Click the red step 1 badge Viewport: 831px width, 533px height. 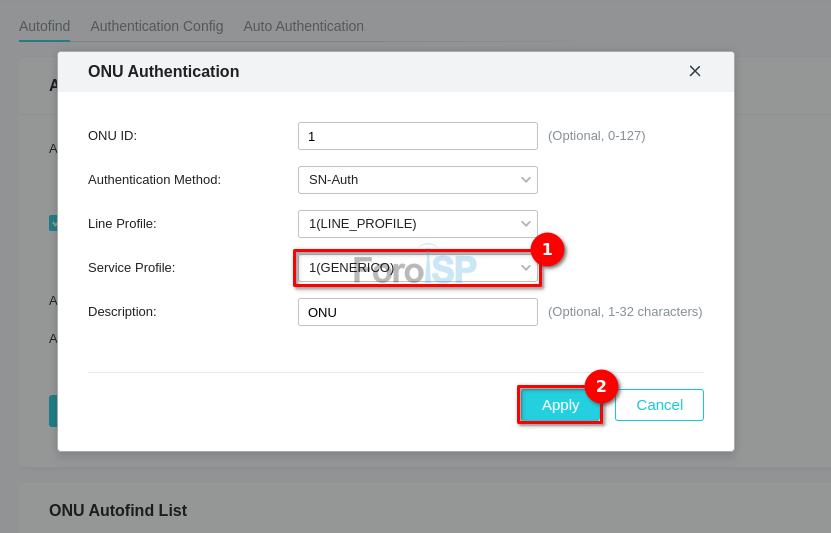(547, 249)
